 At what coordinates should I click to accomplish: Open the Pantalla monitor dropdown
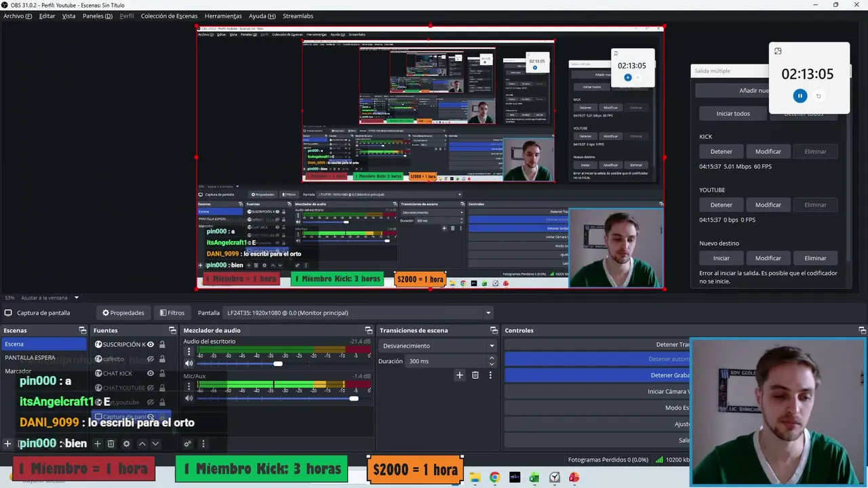357,312
